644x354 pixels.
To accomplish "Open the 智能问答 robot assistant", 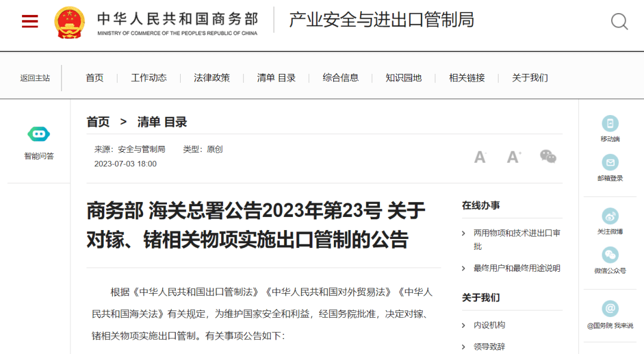I will [39, 134].
